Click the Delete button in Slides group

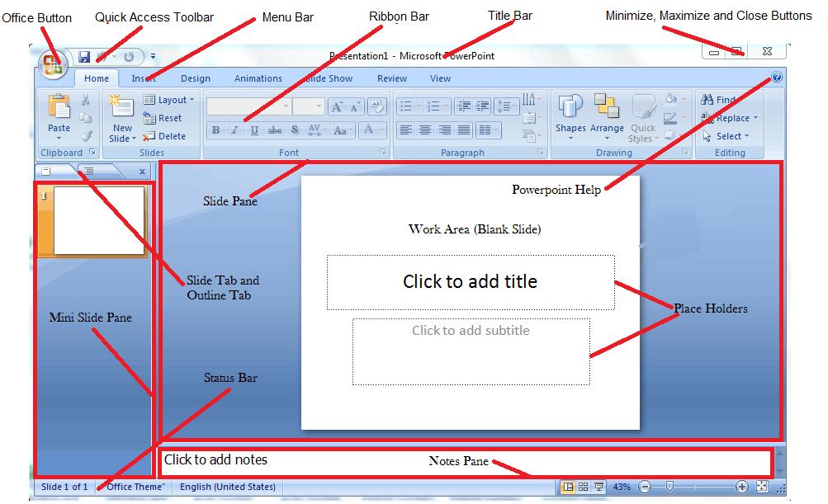click(164, 136)
